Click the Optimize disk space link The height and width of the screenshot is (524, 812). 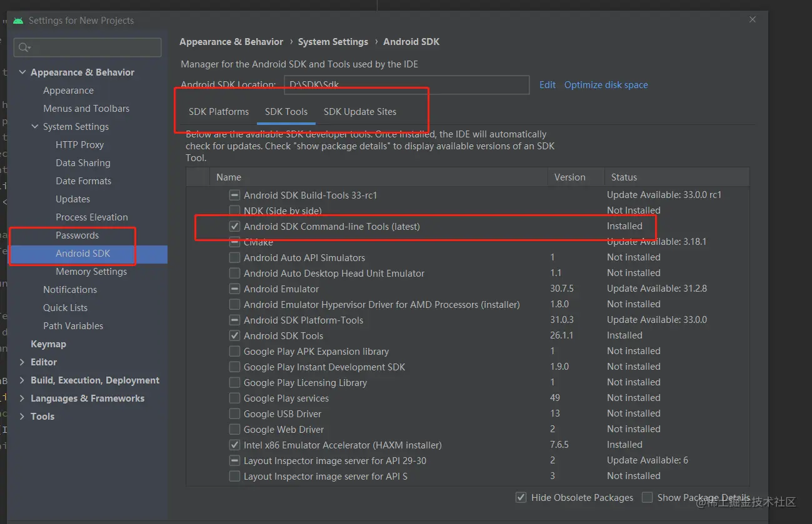tap(606, 85)
